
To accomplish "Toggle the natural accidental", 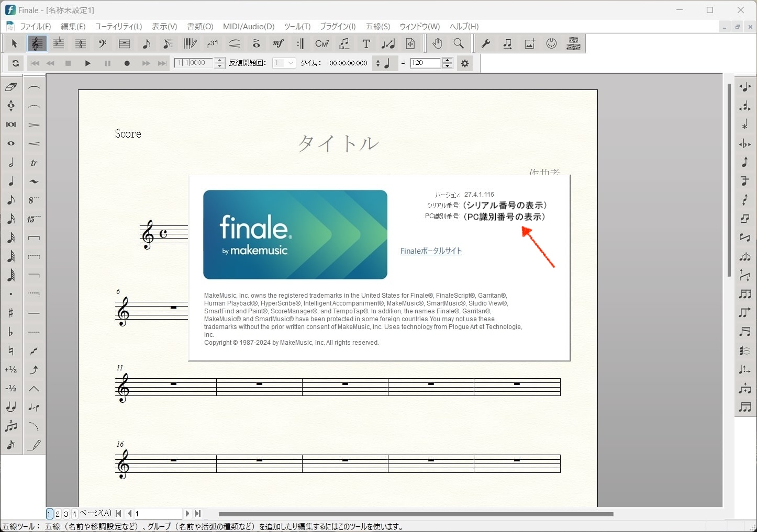I will pos(11,350).
